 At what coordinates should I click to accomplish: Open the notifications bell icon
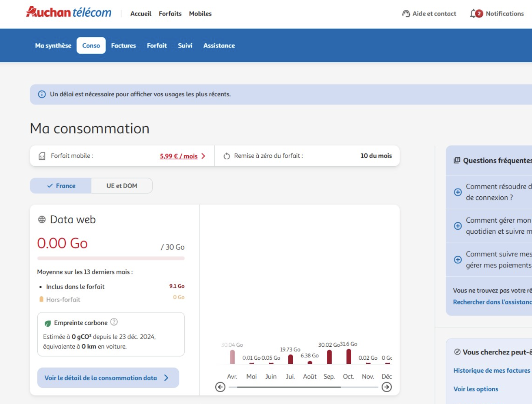474,13
